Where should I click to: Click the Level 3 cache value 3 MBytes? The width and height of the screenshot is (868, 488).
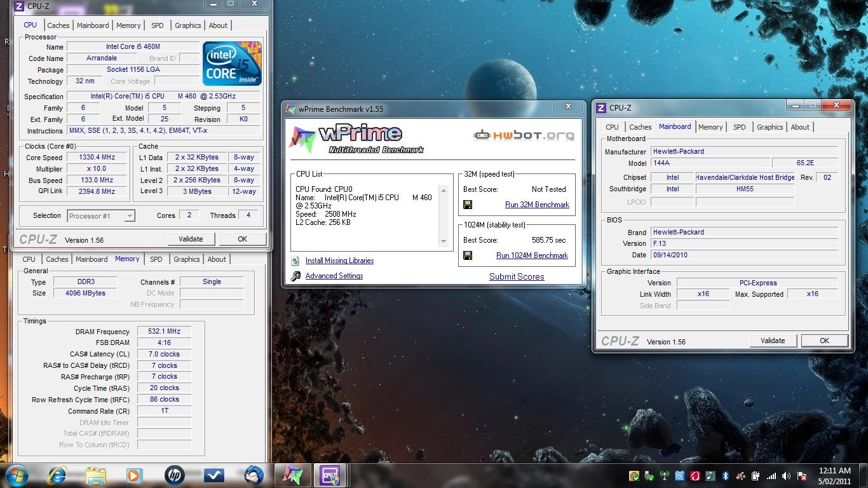[x=198, y=191]
